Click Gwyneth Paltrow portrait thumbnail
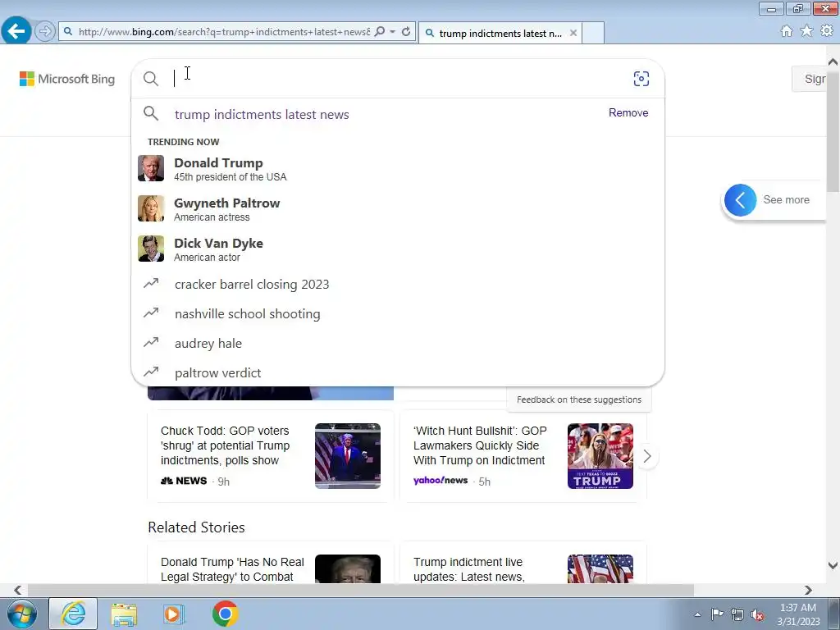Screen dimensions: 840x630 151,208
